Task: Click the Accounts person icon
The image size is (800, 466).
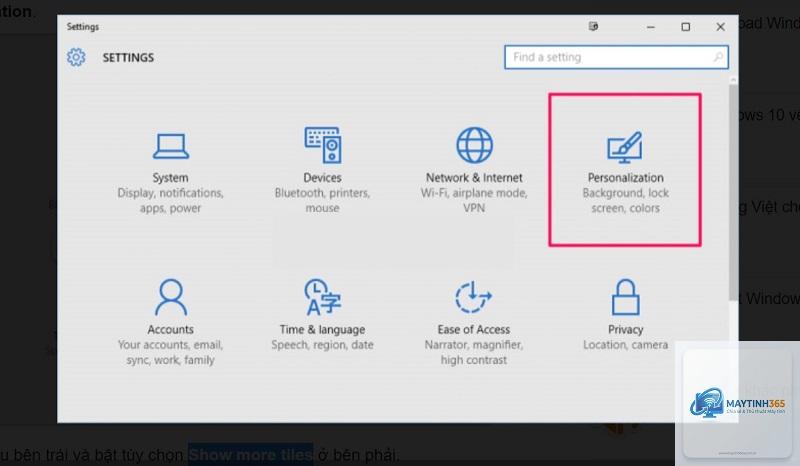Action: click(171, 297)
